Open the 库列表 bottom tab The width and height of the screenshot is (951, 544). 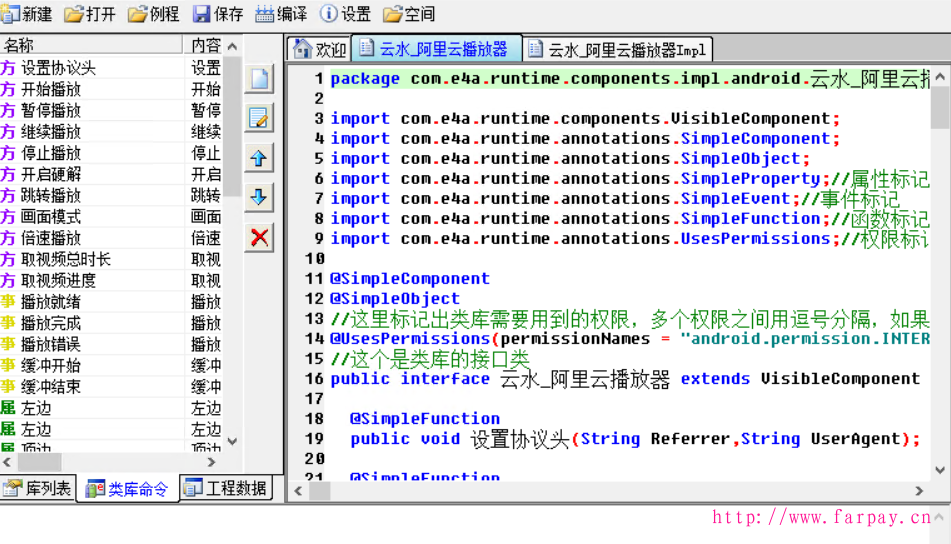pos(38,488)
